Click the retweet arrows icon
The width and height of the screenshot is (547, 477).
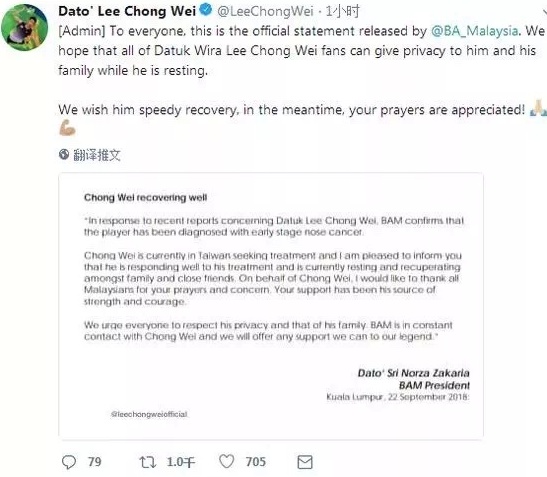click(x=148, y=462)
